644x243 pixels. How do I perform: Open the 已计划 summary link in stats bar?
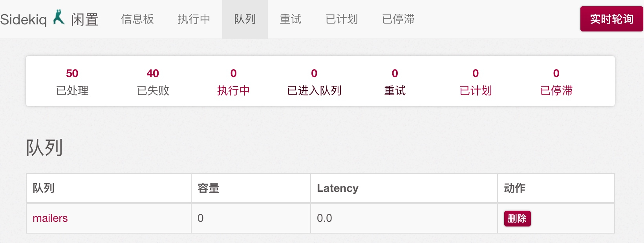tap(476, 82)
